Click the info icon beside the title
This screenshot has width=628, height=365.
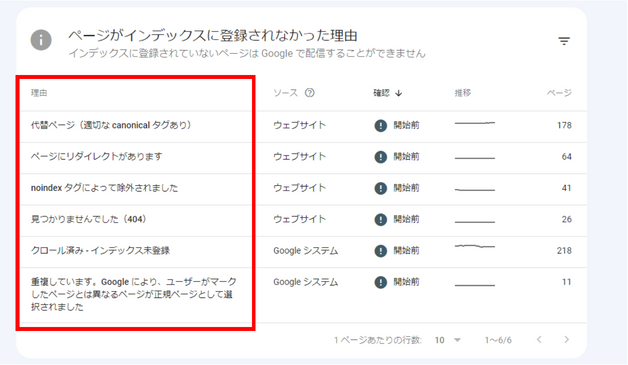[41, 40]
